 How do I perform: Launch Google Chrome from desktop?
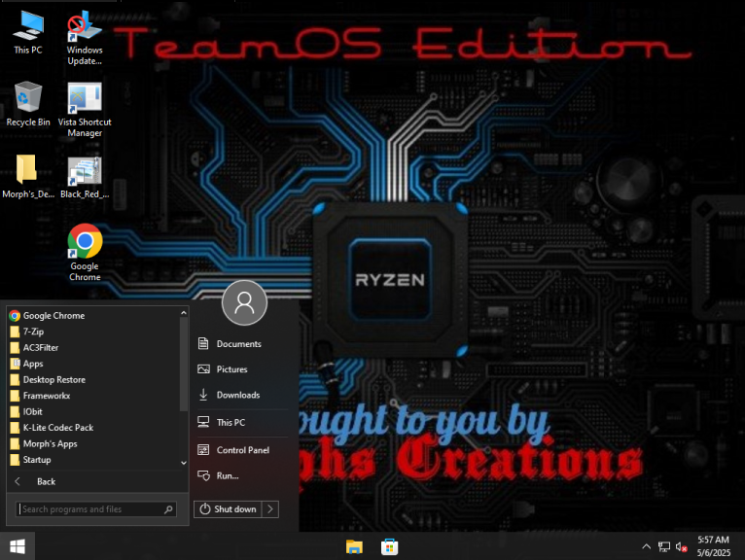point(85,253)
